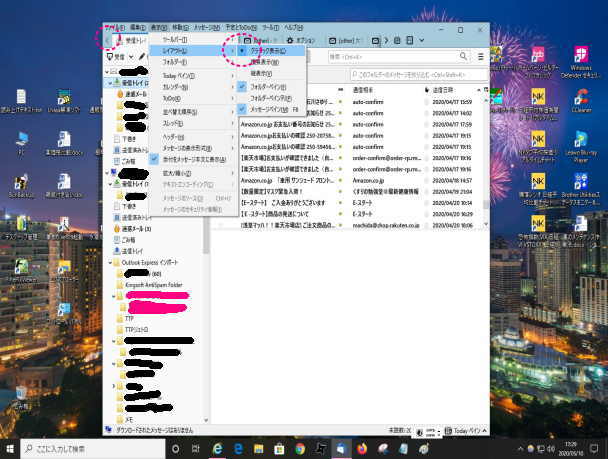Open フォルダー submenu in View menu
Viewport: 608px width, 459px height.
[x=193, y=62]
